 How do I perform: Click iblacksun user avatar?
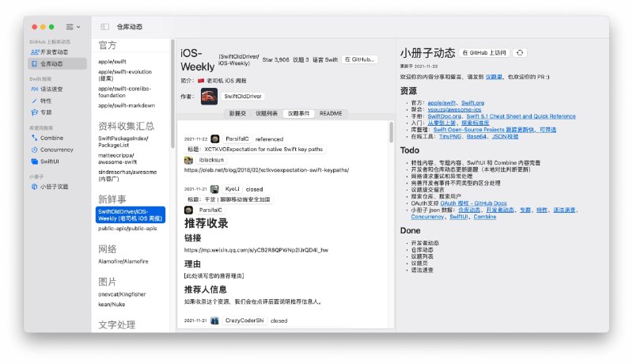(188, 160)
